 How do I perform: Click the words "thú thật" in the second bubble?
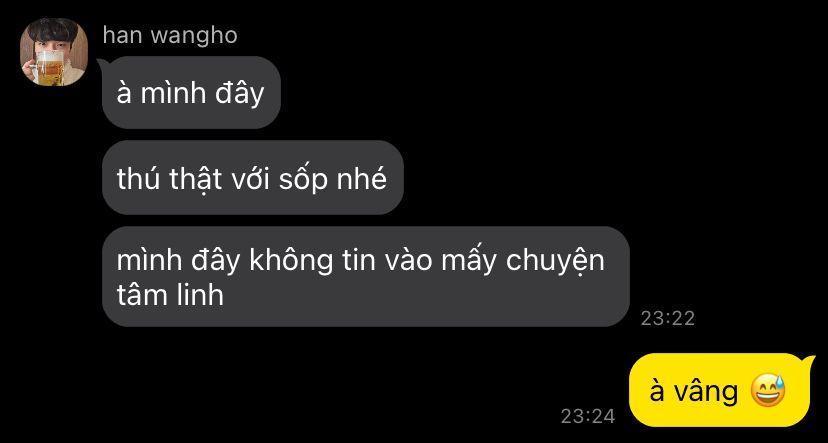point(169,180)
